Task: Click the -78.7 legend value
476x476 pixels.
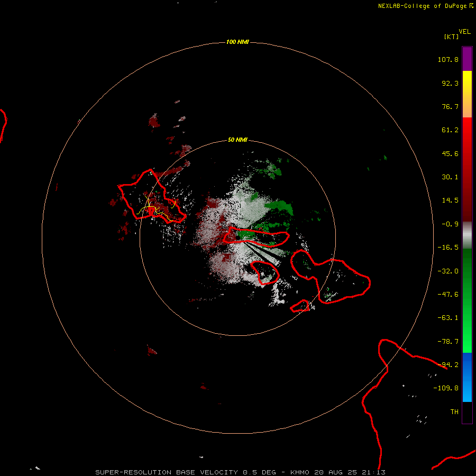Action: (448, 342)
